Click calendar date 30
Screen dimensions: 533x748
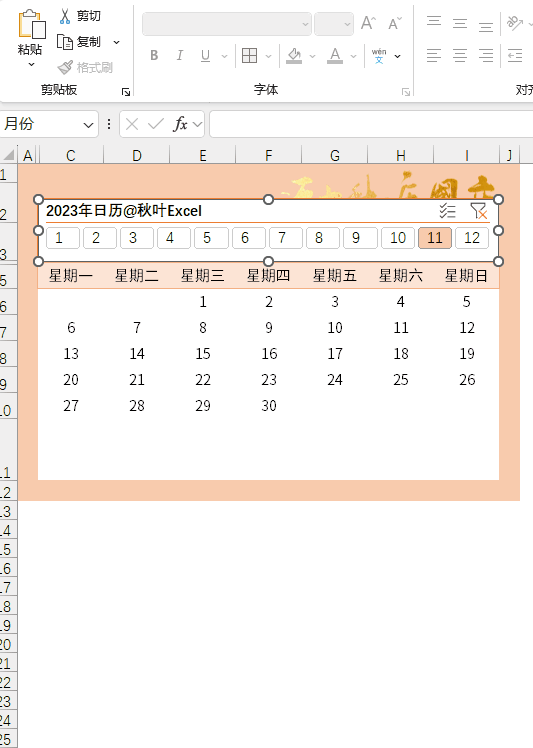[x=269, y=405]
